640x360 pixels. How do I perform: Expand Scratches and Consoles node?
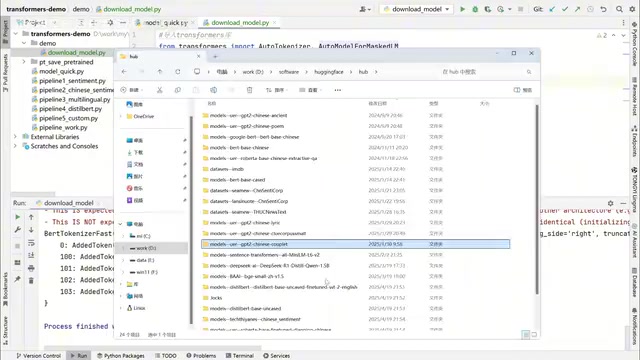(x=16, y=146)
